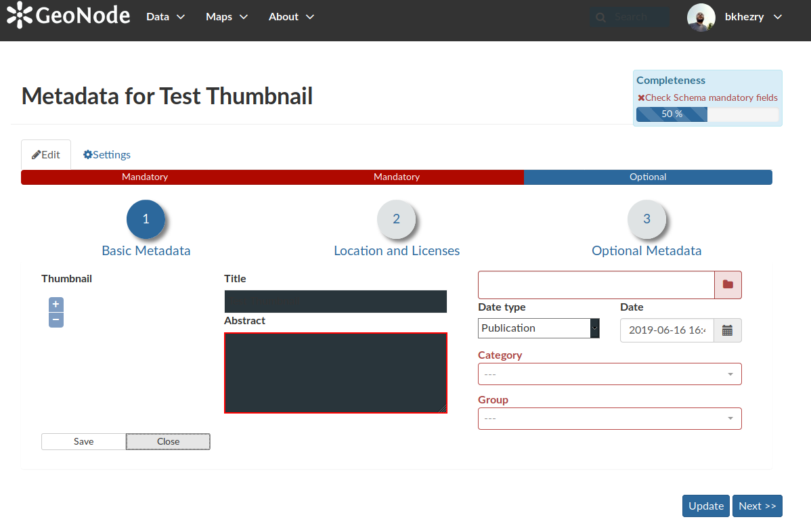The height and width of the screenshot is (532, 811).
Task: Click the second Mandatory bar segment
Action: (397, 177)
